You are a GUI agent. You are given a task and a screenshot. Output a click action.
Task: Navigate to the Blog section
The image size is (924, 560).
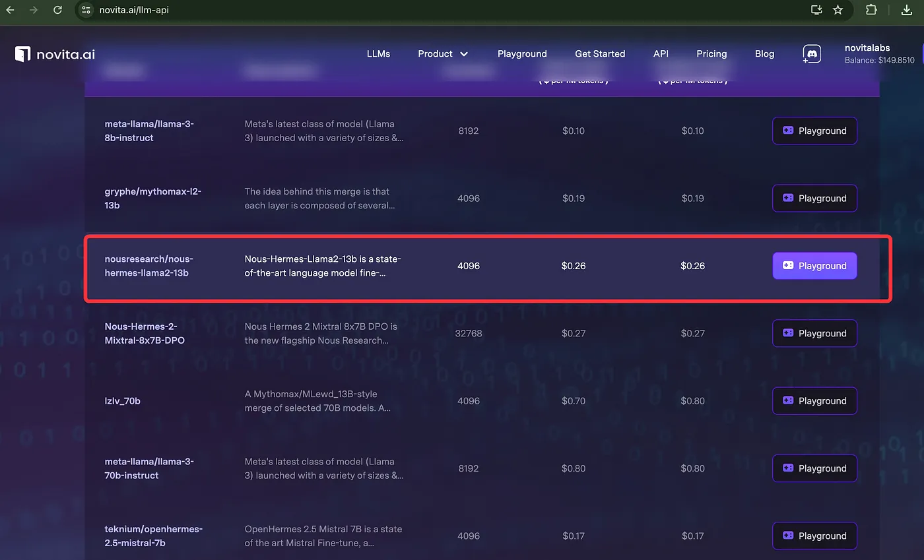764,54
